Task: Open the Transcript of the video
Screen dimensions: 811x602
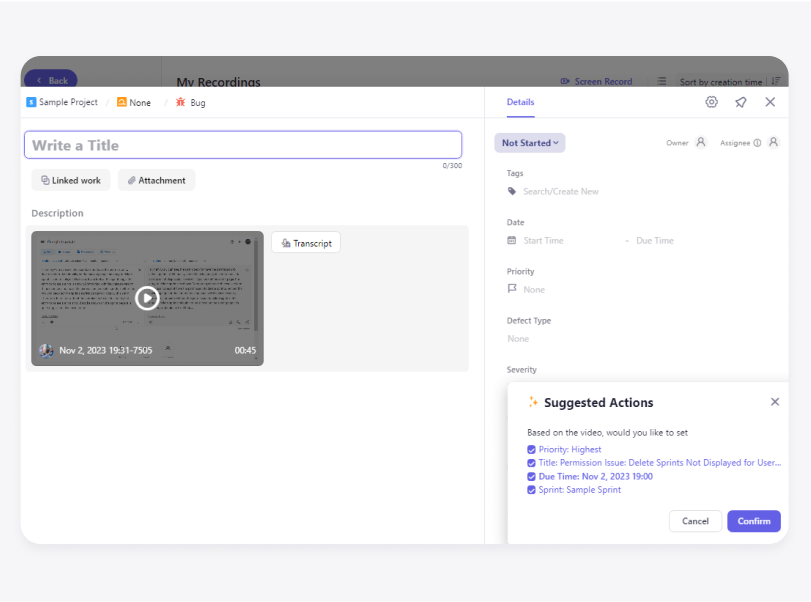Action: pos(306,243)
